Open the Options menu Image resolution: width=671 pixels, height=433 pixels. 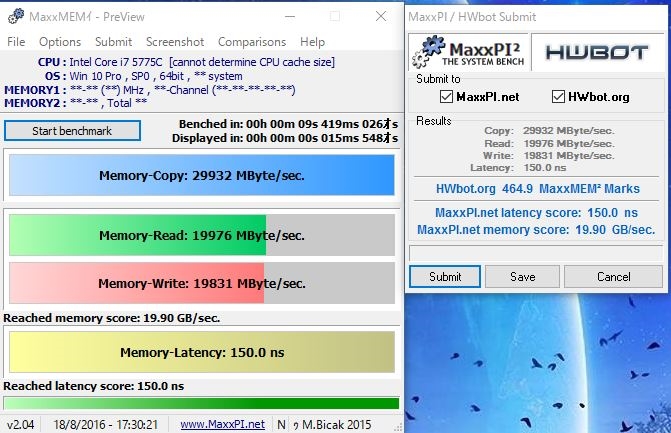point(60,42)
